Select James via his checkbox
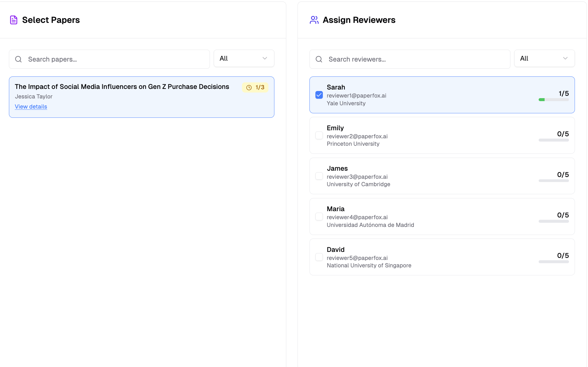 point(319,176)
